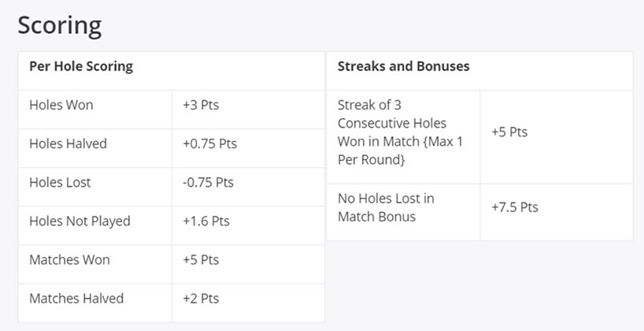Select the streak bonus +5 Pts value

click(509, 132)
